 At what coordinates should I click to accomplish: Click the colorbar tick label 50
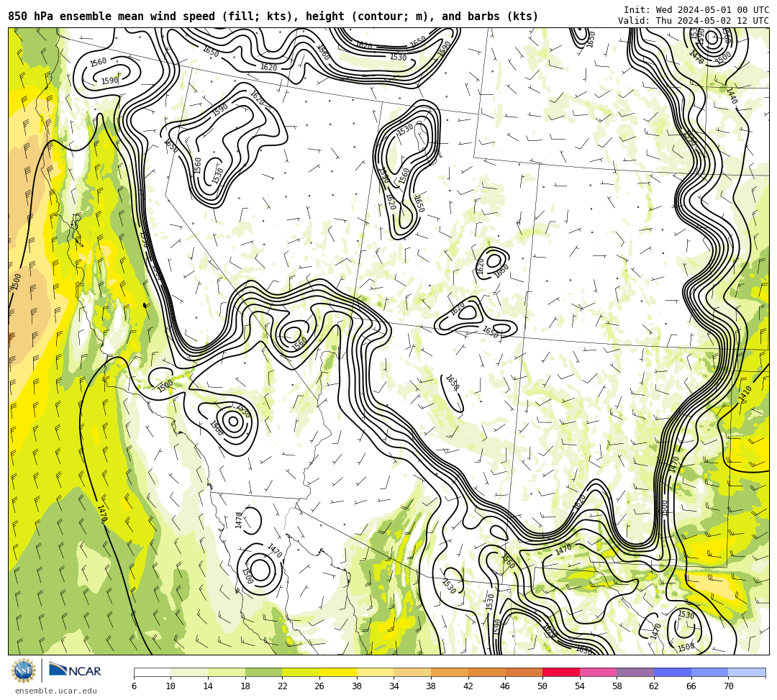pos(542,686)
